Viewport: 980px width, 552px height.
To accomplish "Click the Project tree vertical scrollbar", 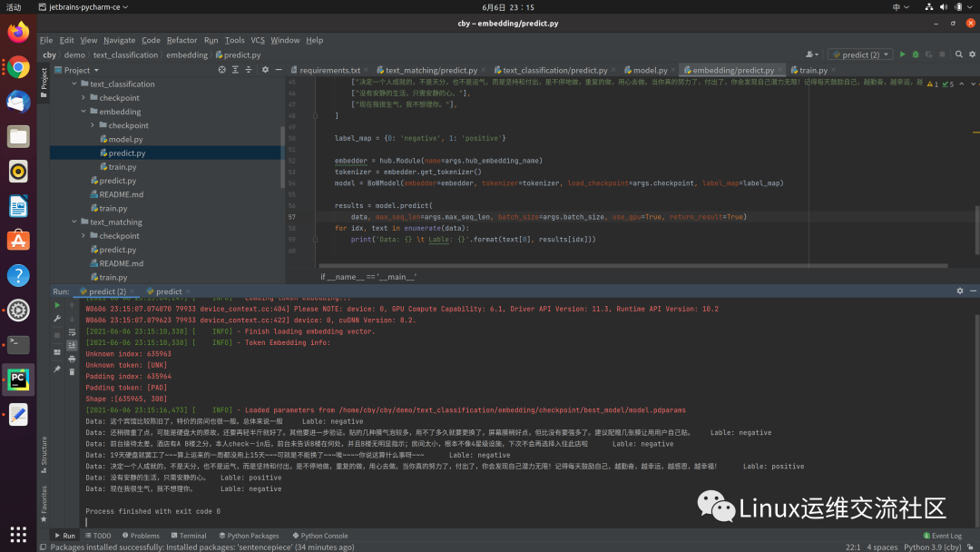I will coord(282,156).
